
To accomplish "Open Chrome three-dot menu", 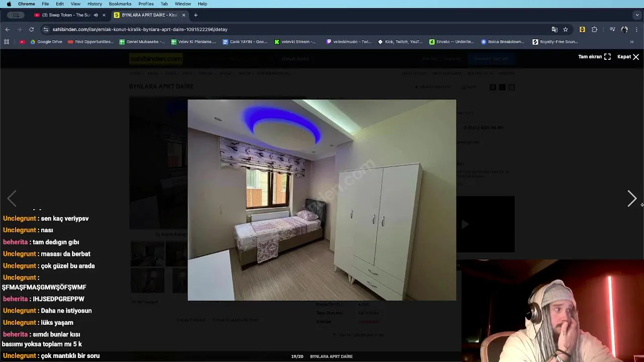I will click(636, 30).
